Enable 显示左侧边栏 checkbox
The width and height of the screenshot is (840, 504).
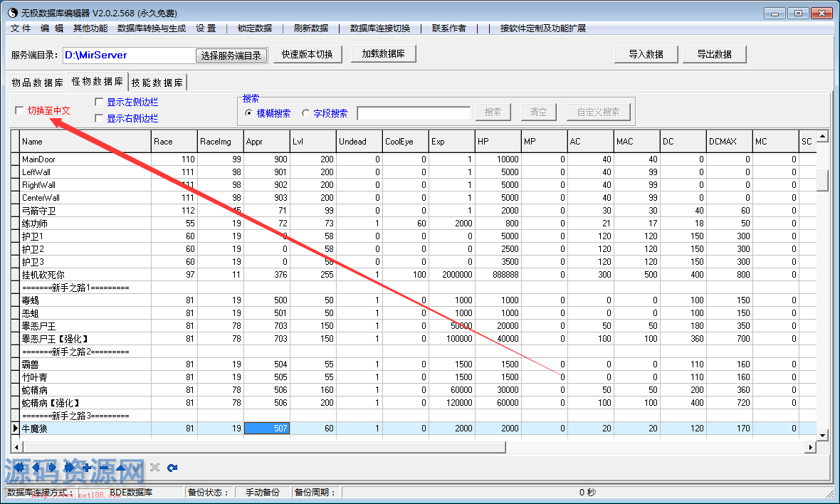(98, 102)
